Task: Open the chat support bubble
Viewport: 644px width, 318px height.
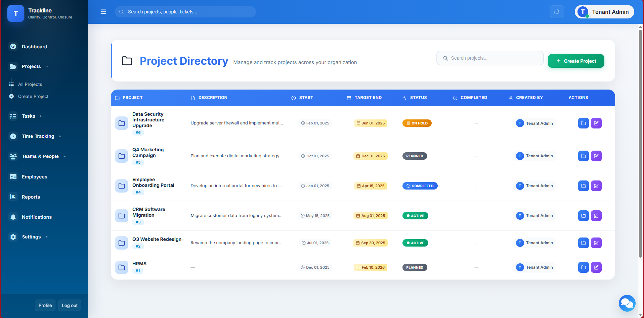Action: (627, 303)
